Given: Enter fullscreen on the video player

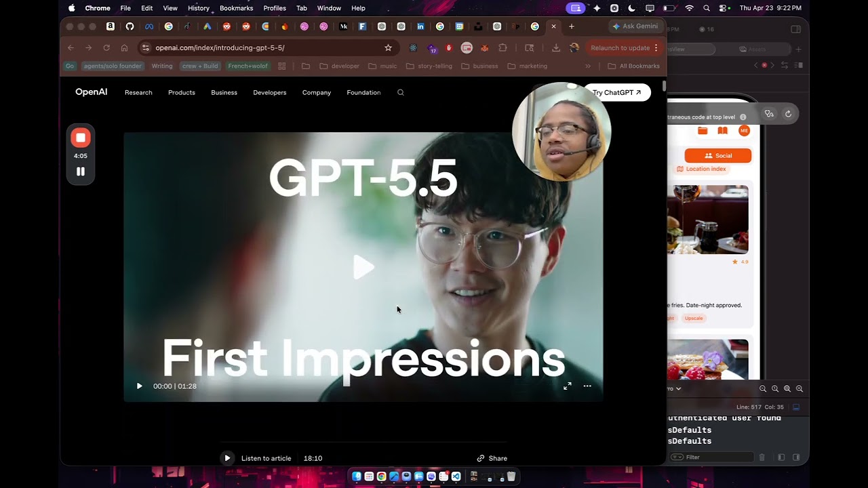Looking at the screenshot, I should point(568,386).
